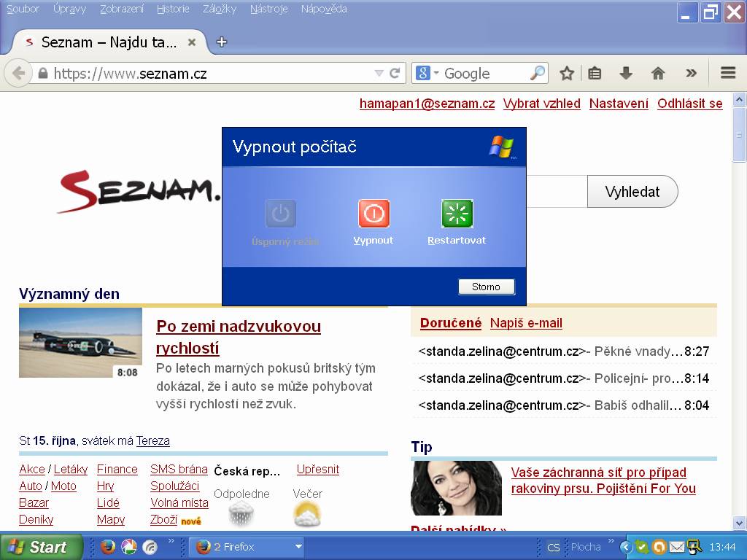Go to home page icon
Viewport: 747px width, 560px height.
(658, 74)
